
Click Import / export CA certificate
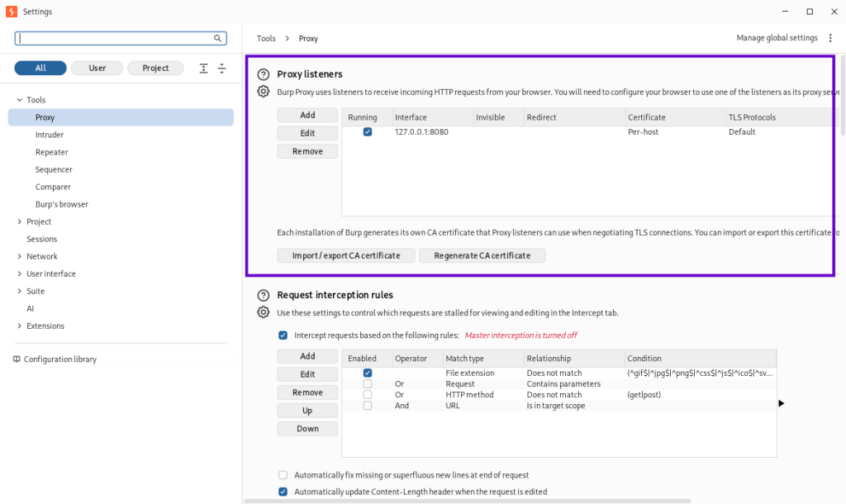click(x=346, y=255)
